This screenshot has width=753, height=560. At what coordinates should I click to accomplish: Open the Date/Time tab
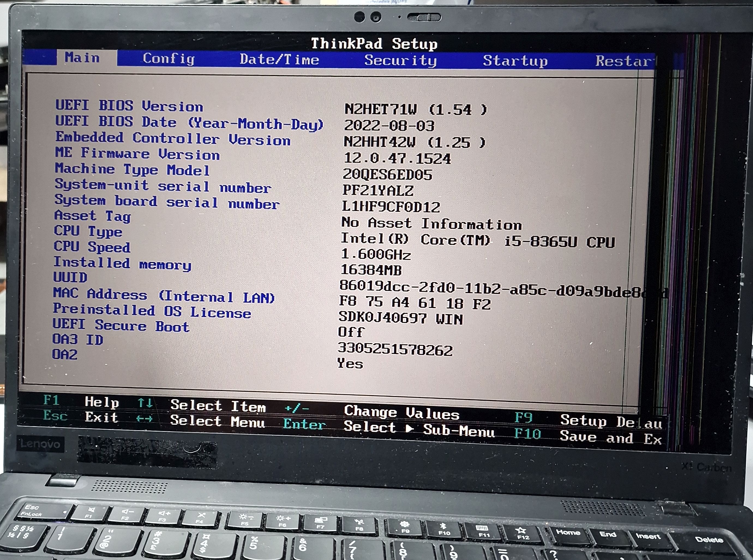click(x=279, y=60)
